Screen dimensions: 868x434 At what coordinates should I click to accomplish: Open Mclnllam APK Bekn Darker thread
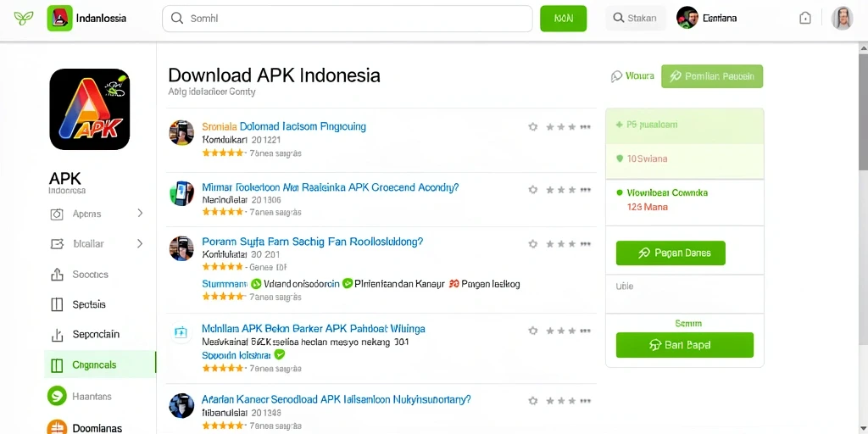(314, 328)
